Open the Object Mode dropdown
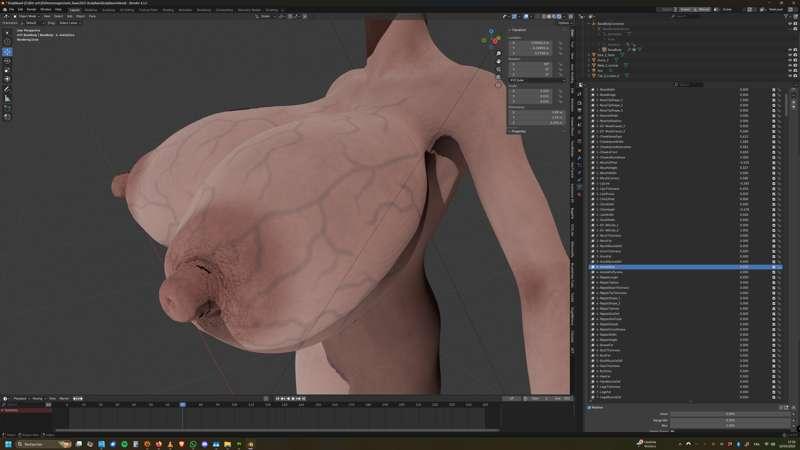 click(x=27, y=16)
